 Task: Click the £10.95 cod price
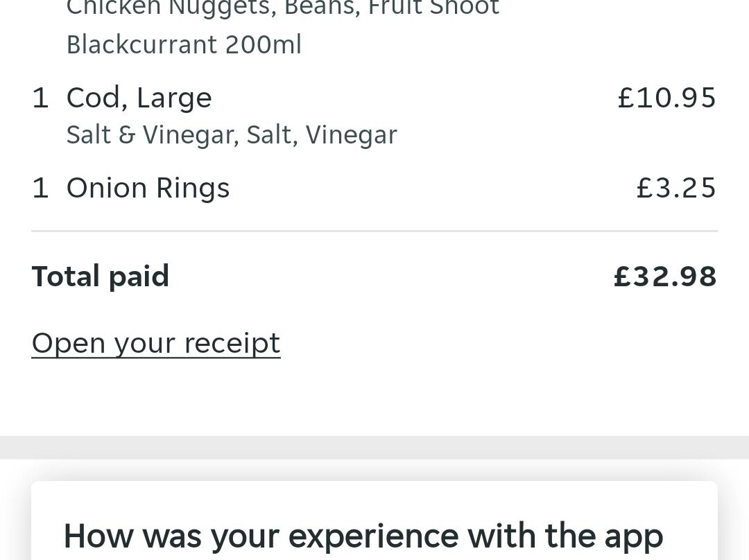pyautogui.click(x=666, y=98)
